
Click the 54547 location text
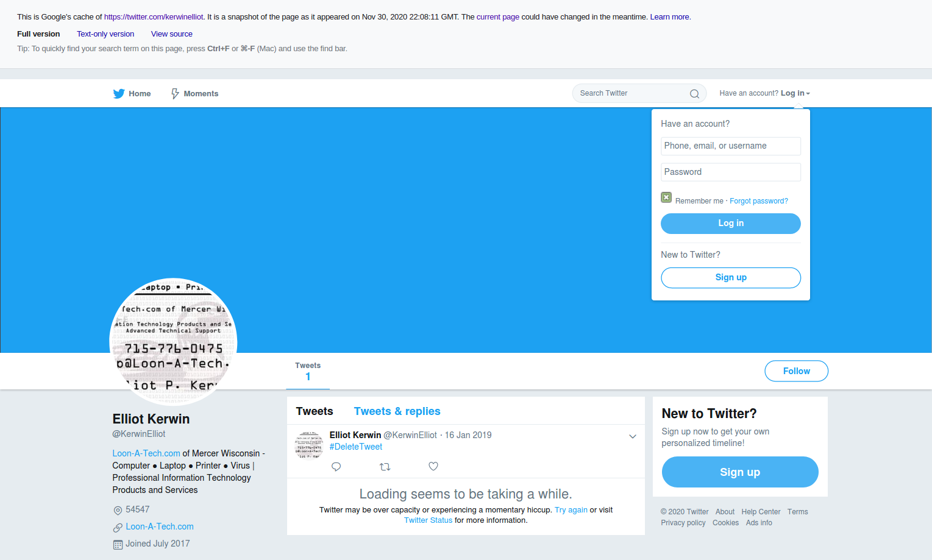pos(137,509)
